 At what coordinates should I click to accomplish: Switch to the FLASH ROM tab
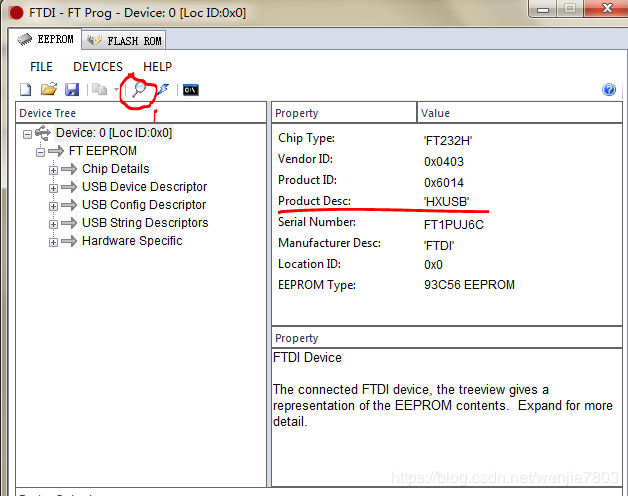[x=125, y=41]
